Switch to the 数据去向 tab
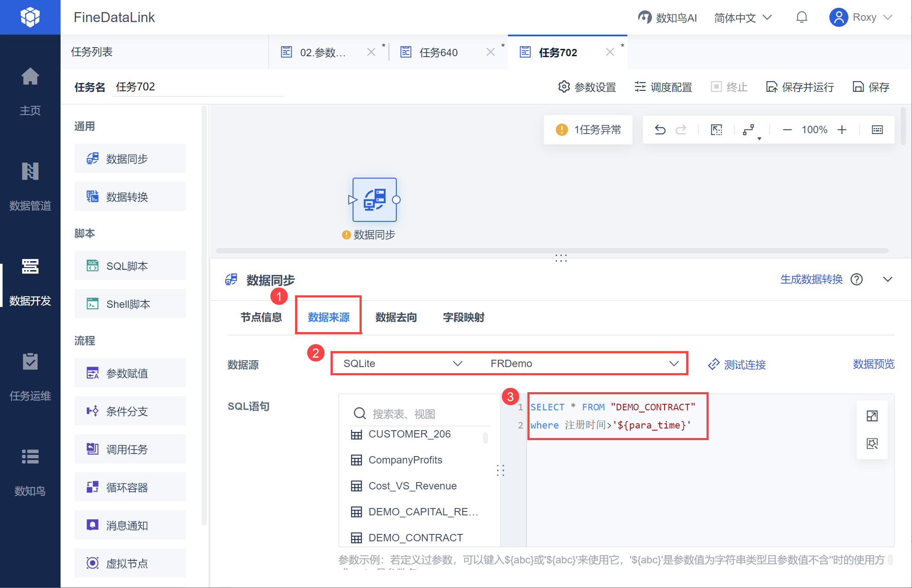The height and width of the screenshot is (588, 912). click(x=396, y=317)
